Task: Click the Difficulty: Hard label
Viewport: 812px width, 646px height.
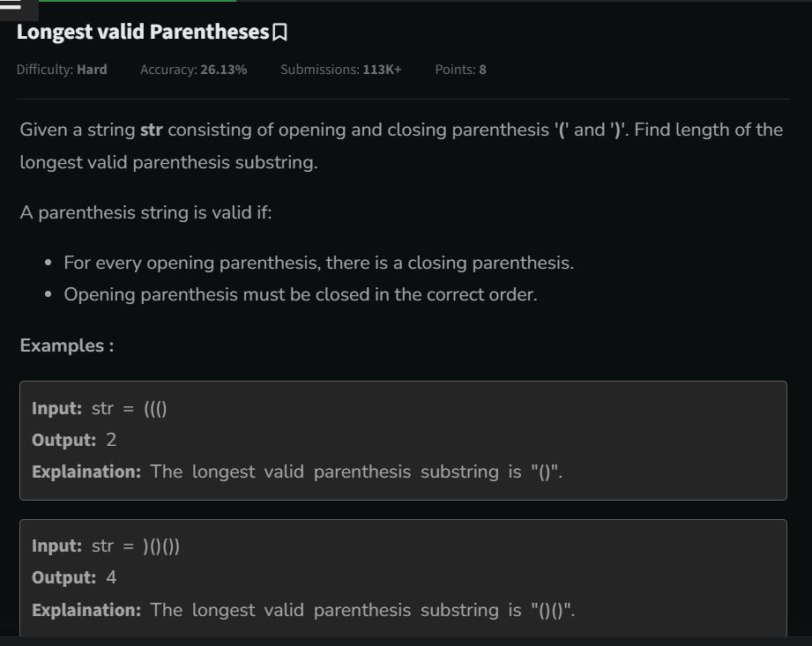Action: click(x=62, y=70)
